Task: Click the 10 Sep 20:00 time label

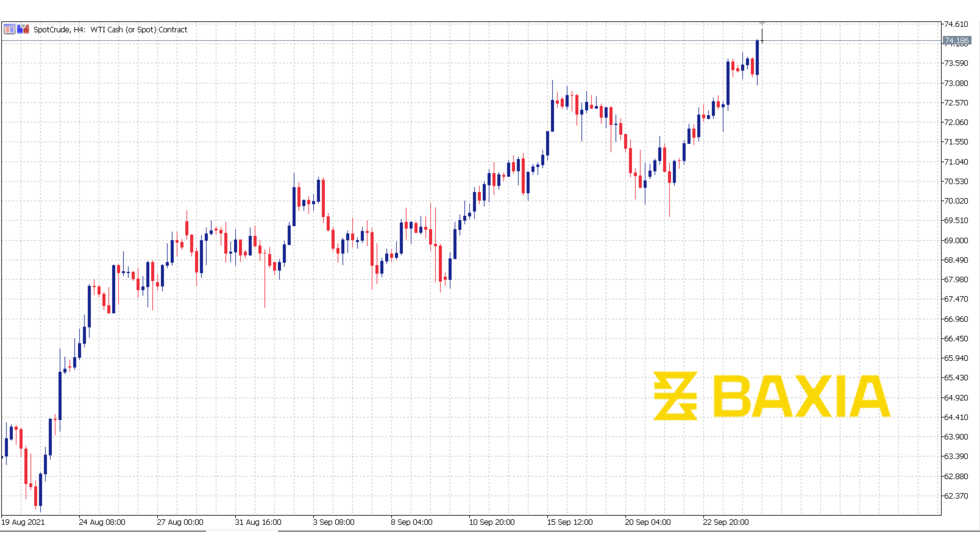Action: 492,522
